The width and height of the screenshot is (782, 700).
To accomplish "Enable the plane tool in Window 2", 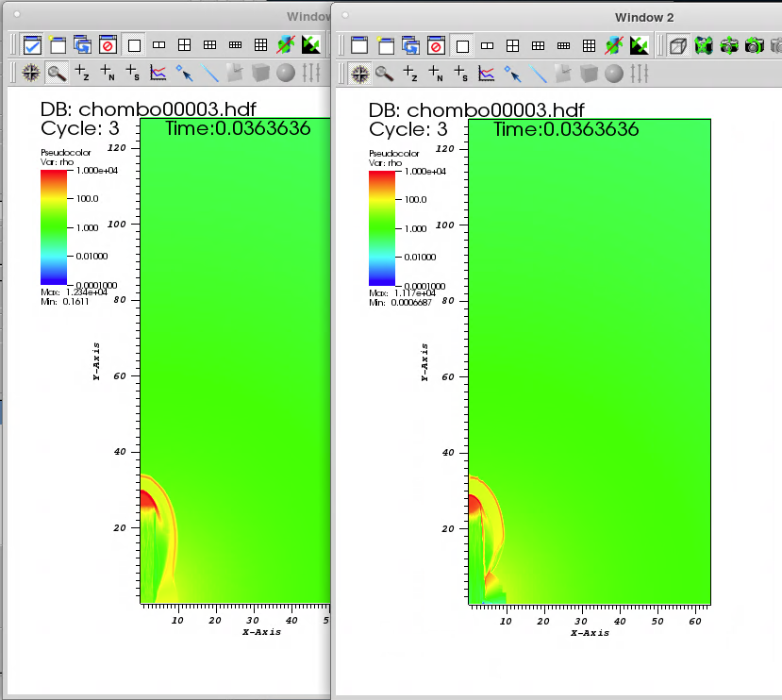I will [x=563, y=74].
